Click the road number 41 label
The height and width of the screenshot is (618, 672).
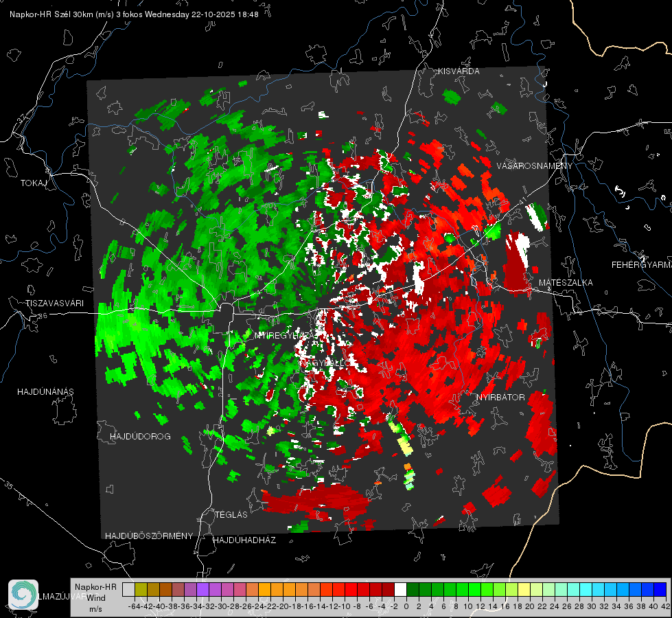click(522, 201)
